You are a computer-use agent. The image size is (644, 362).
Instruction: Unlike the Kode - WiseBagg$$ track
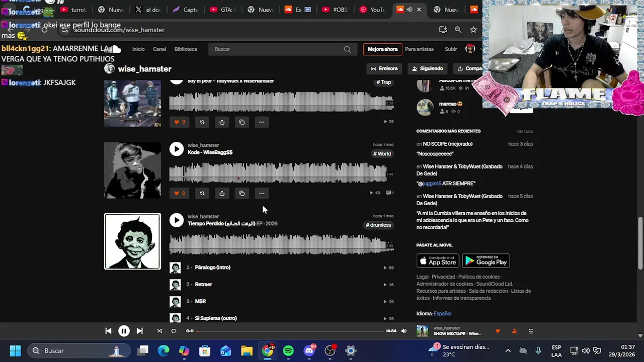(180, 193)
